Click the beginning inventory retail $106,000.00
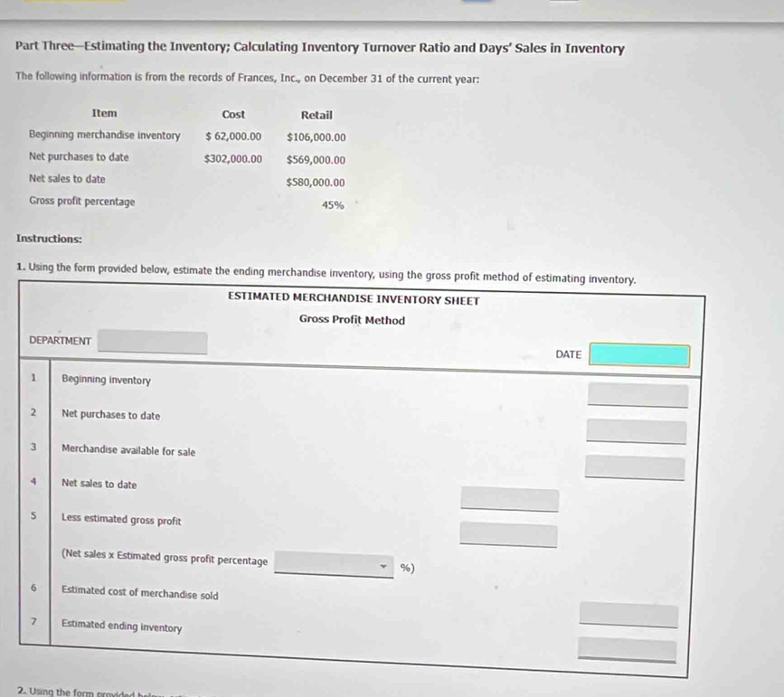The height and width of the screenshot is (697, 784). (316, 137)
